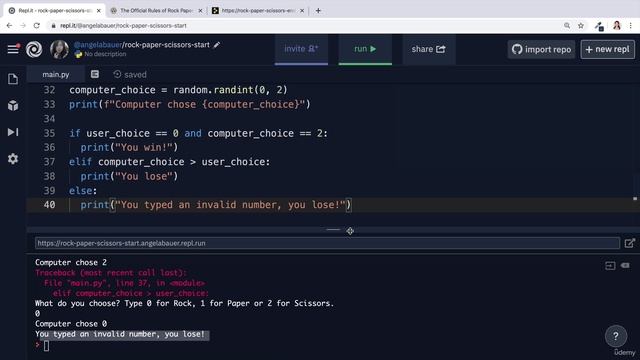This screenshot has width=640, height=360.
Task: Click the elif computer_choice line in editor
Action: 169,162
